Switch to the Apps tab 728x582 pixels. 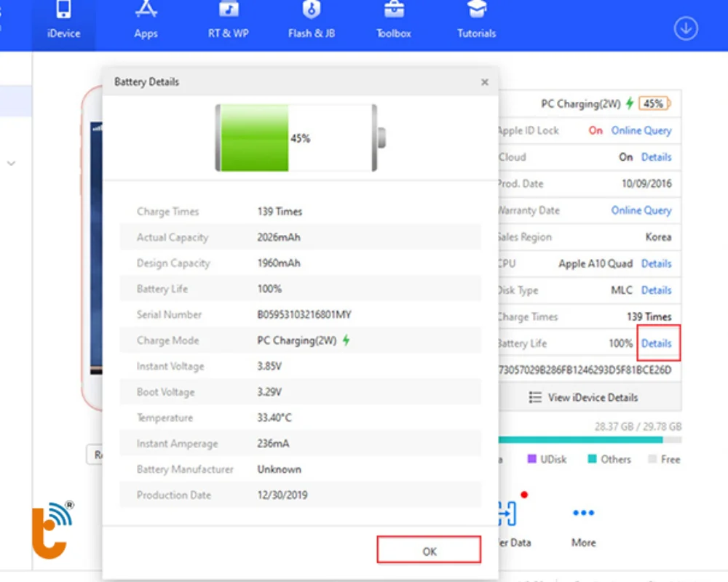(146, 22)
